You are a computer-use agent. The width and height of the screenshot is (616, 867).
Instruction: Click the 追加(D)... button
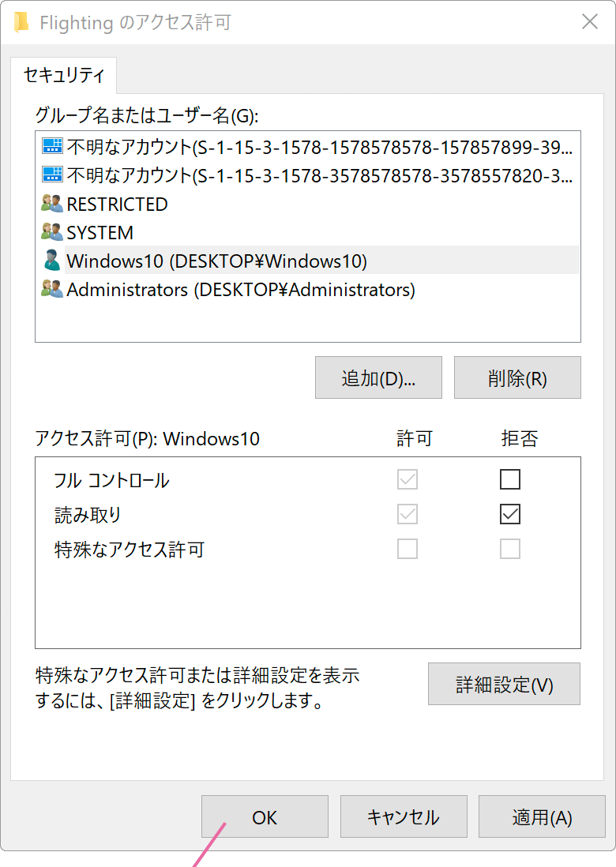pos(379,377)
